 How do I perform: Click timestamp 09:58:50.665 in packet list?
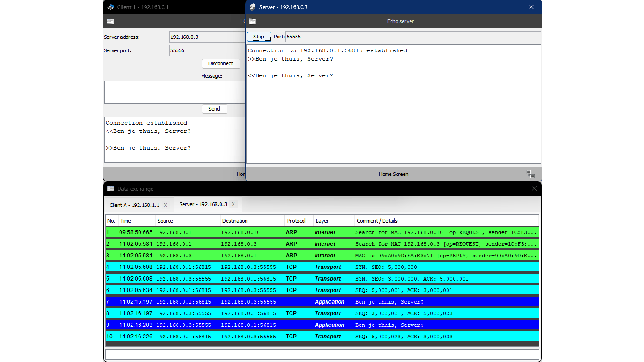[136, 232]
